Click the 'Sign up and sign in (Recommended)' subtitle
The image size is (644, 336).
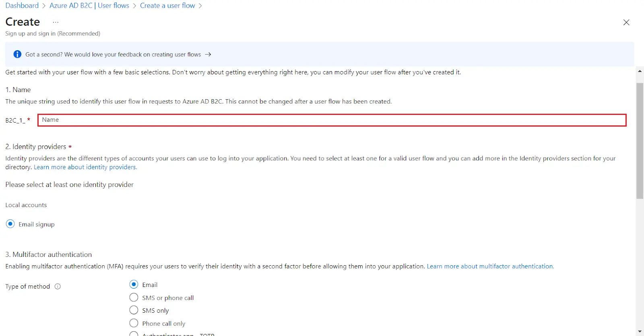coord(53,33)
